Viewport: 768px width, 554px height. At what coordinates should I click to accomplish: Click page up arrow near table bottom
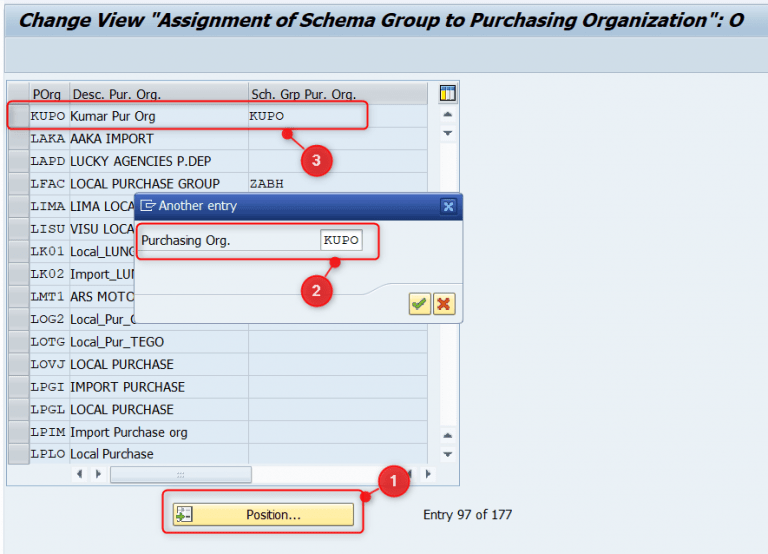447,435
